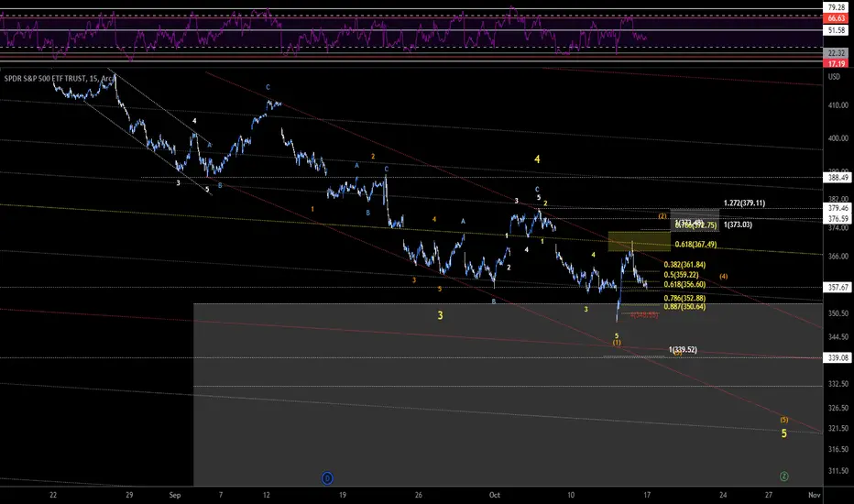Select the 0.618(367.49) Fibonacci label
This screenshot has height=504, width=854.
click(695, 245)
